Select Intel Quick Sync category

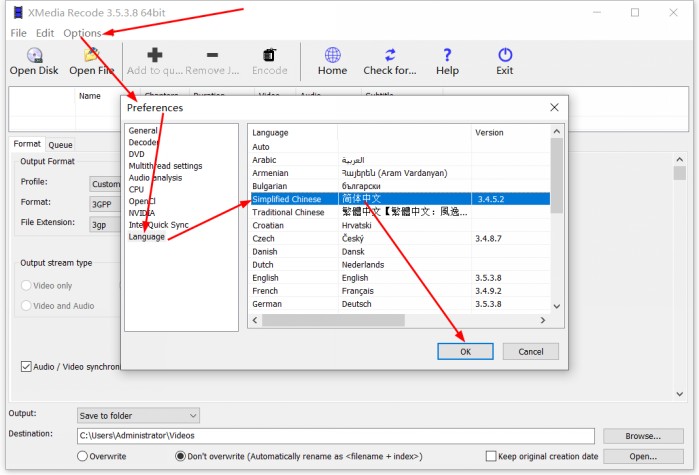(x=158, y=225)
